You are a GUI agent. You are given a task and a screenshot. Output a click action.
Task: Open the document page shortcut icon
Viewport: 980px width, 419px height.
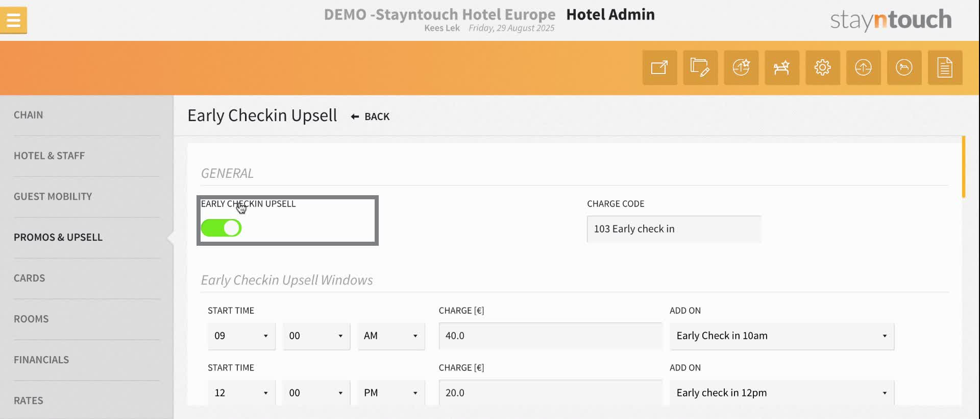945,67
